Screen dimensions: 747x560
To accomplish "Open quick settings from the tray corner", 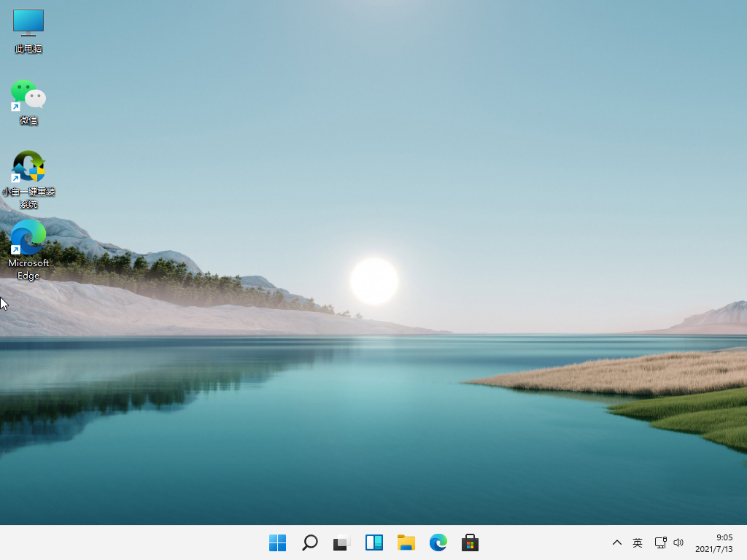I will tap(668, 542).
